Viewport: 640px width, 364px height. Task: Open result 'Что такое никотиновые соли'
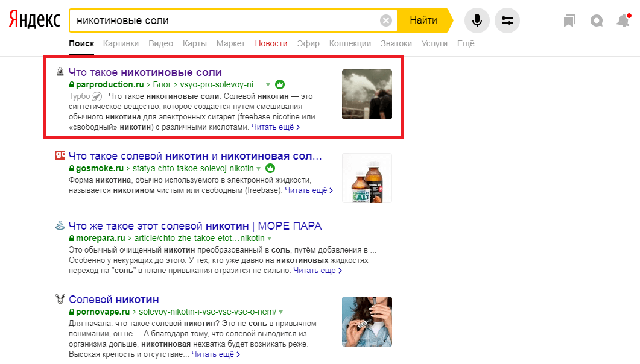click(x=145, y=72)
